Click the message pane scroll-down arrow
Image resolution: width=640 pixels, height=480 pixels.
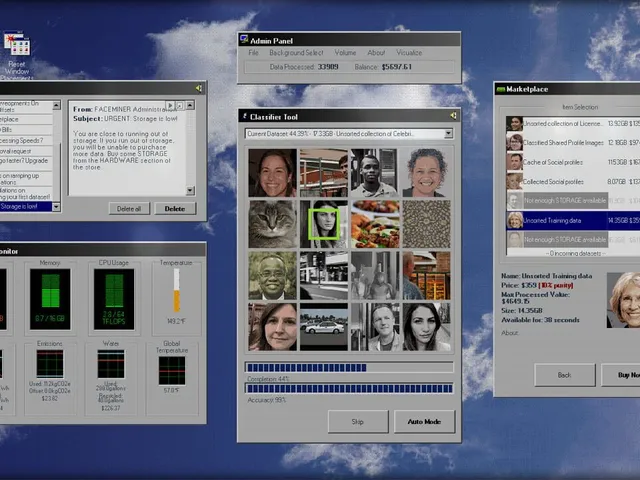pyautogui.click(x=190, y=190)
